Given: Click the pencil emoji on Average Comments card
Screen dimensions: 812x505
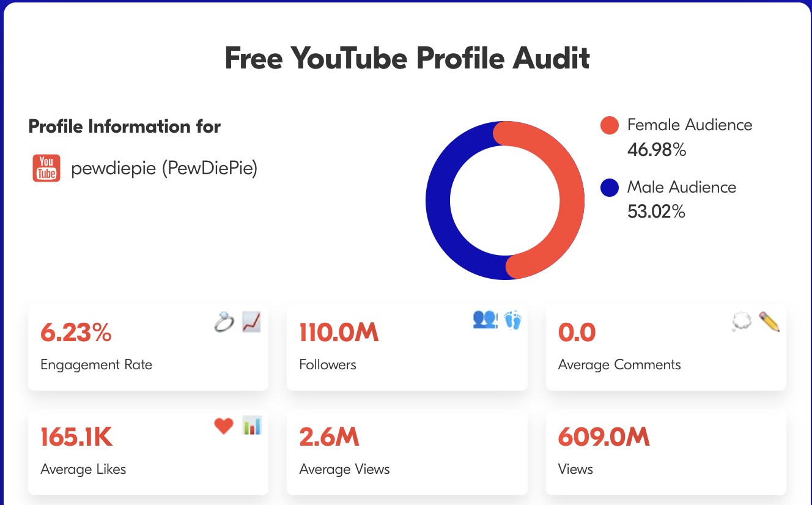Looking at the screenshot, I should click(769, 322).
